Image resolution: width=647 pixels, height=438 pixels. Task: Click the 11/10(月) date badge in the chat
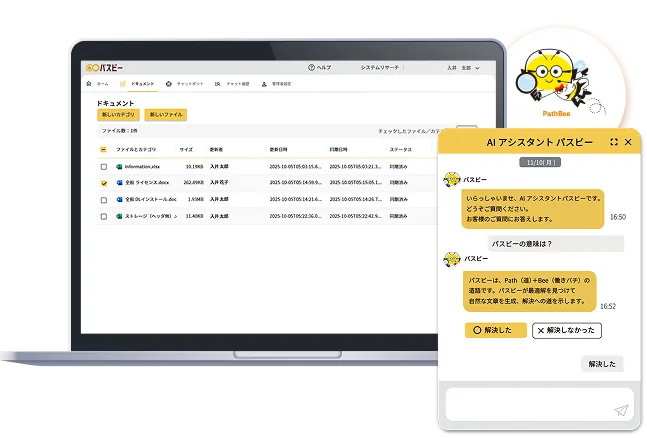click(540, 162)
